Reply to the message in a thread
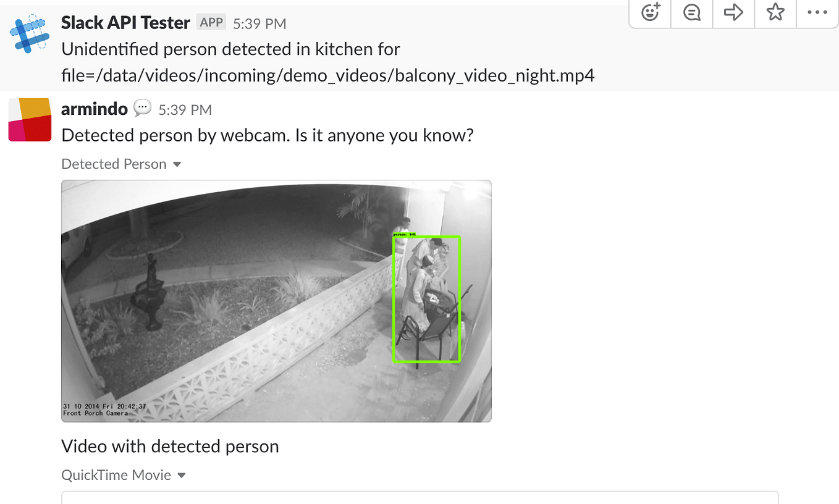This screenshot has width=839, height=504. point(691,14)
